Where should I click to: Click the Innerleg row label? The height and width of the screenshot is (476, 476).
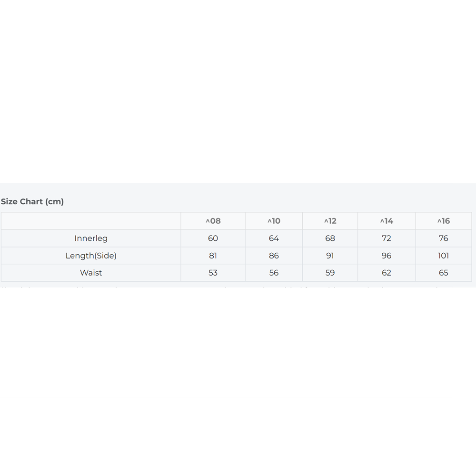(x=91, y=238)
